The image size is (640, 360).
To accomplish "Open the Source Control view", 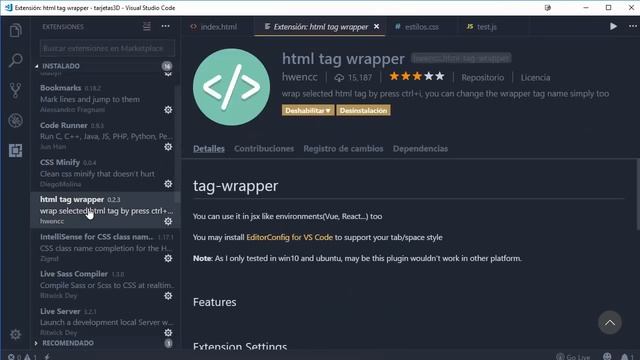I will (16, 90).
